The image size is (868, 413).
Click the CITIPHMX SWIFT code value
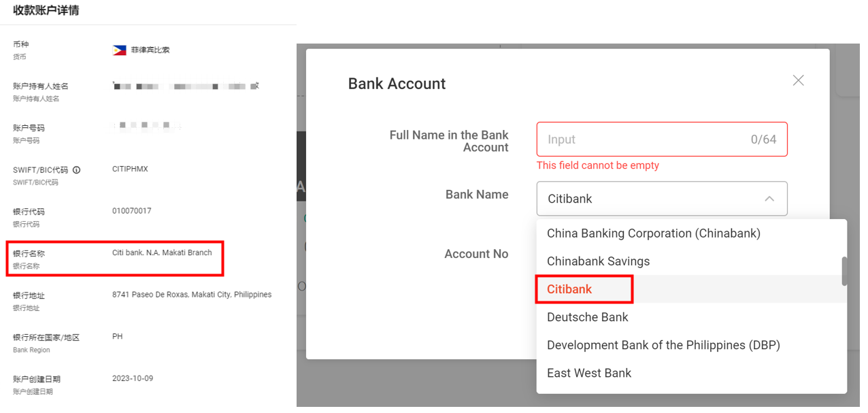130,169
